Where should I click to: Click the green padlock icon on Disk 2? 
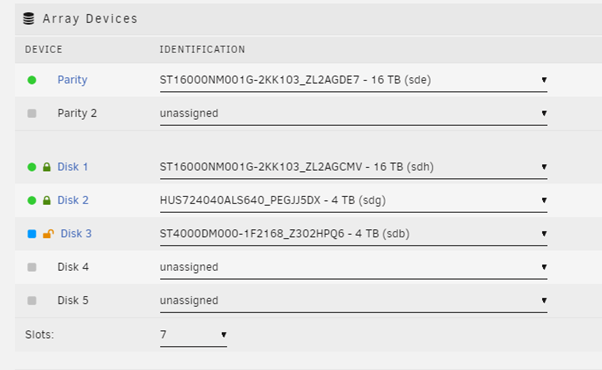click(x=47, y=200)
